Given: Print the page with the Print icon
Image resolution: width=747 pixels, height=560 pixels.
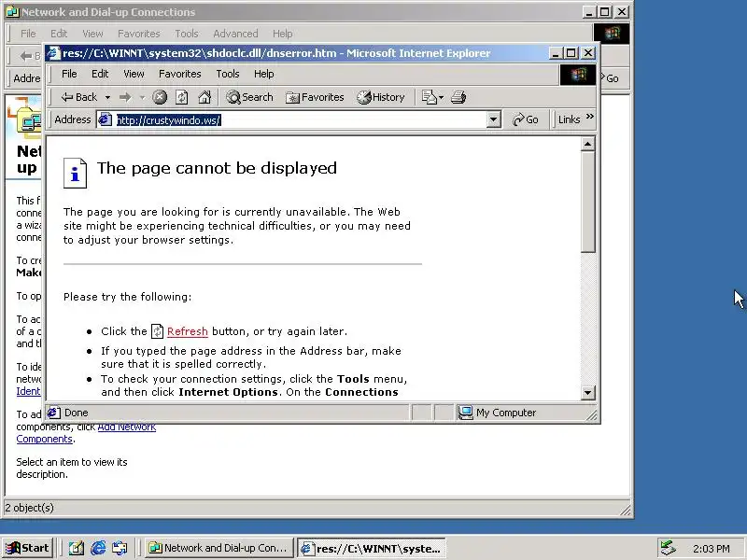Looking at the screenshot, I should (x=458, y=97).
